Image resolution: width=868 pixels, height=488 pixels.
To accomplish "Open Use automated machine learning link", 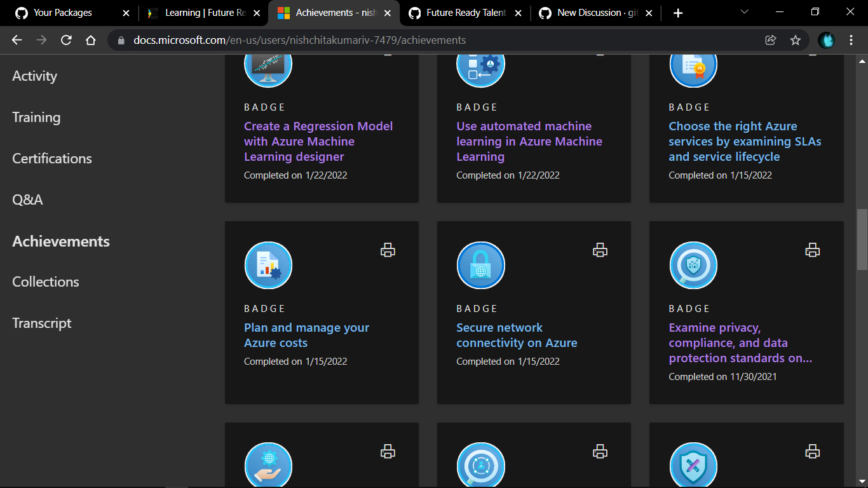I will click(529, 142).
